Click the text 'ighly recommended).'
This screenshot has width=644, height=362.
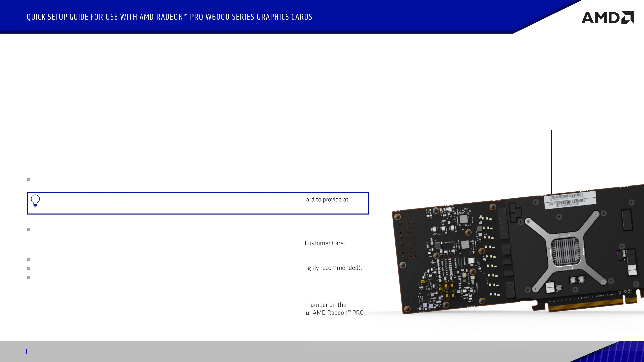coord(334,268)
